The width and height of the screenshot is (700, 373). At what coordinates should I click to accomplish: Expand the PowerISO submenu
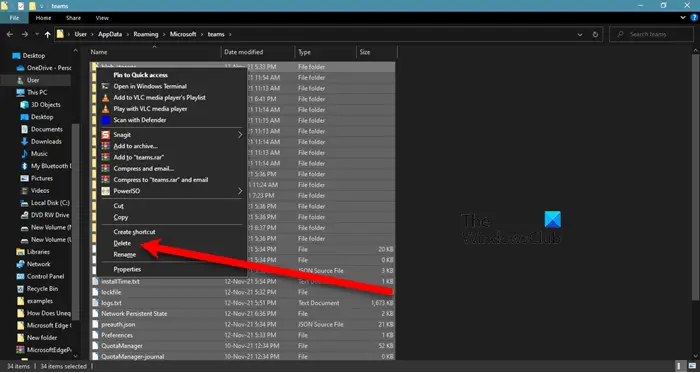click(172, 191)
